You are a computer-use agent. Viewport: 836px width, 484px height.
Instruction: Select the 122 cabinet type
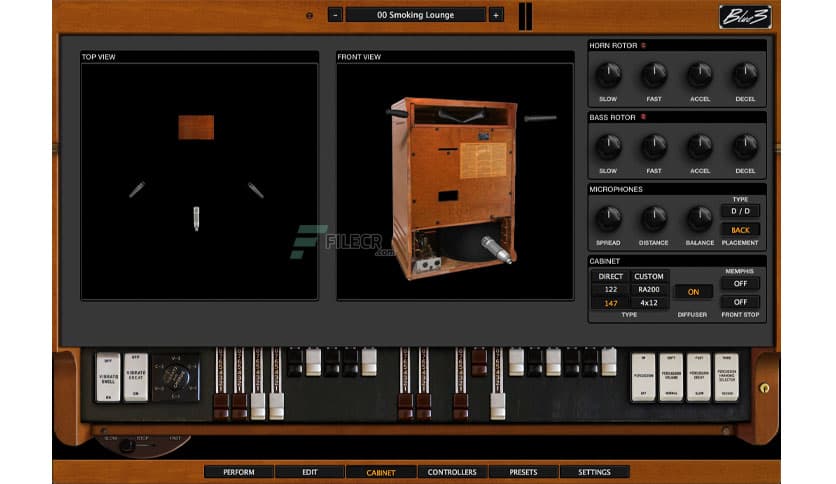610,289
